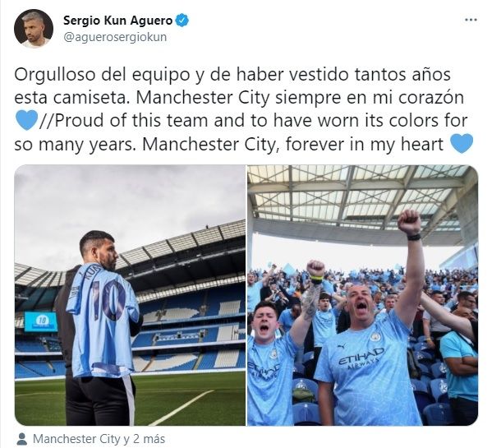Open the tweet's three-dot more options menu
Viewport: 492px width, 448px height.
471,20
